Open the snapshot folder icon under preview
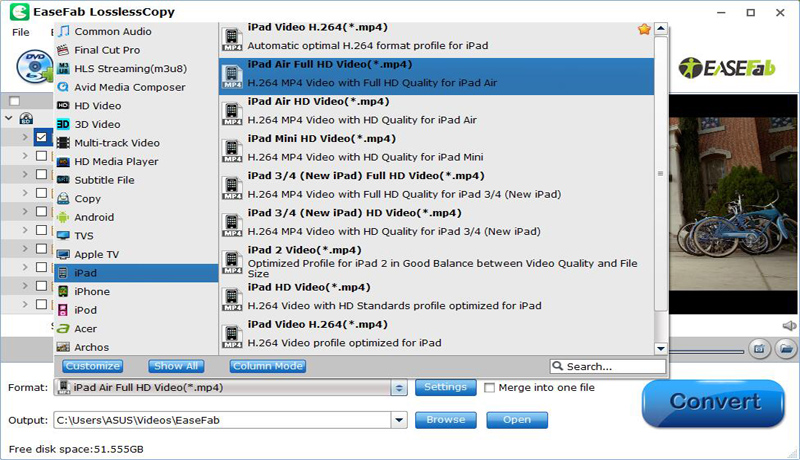This screenshot has width=800, height=460. click(786, 349)
